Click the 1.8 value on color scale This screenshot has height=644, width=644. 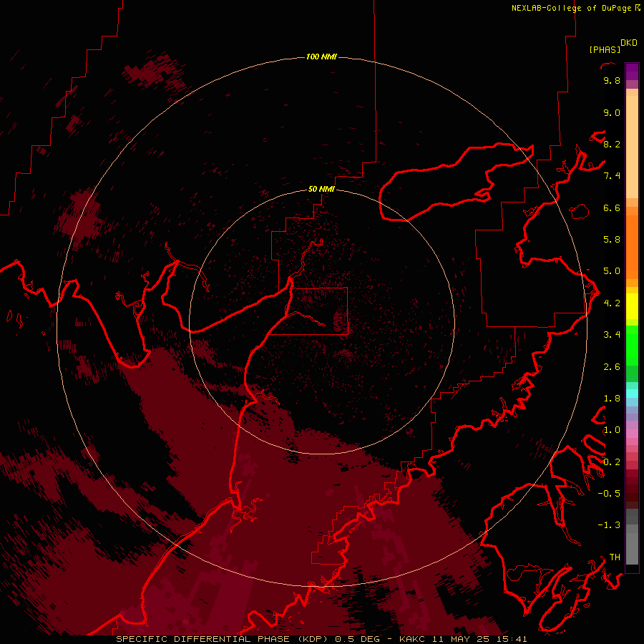pyautogui.click(x=612, y=398)
